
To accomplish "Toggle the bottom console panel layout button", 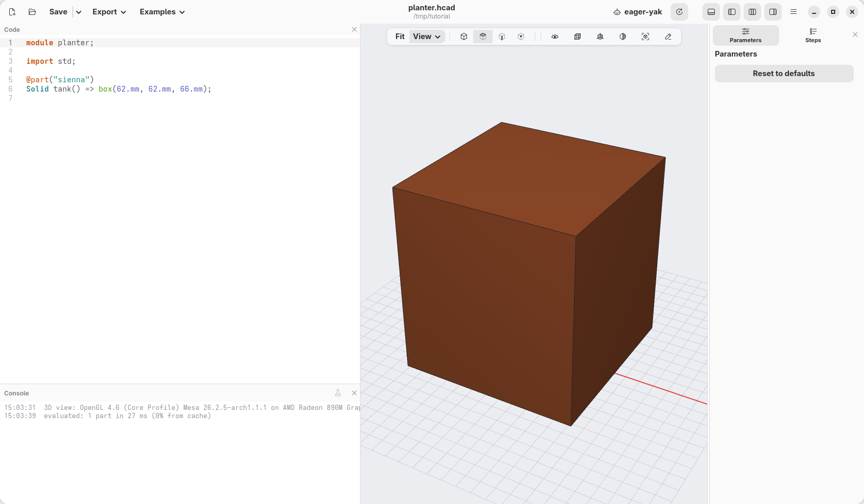I will [711, 12].
